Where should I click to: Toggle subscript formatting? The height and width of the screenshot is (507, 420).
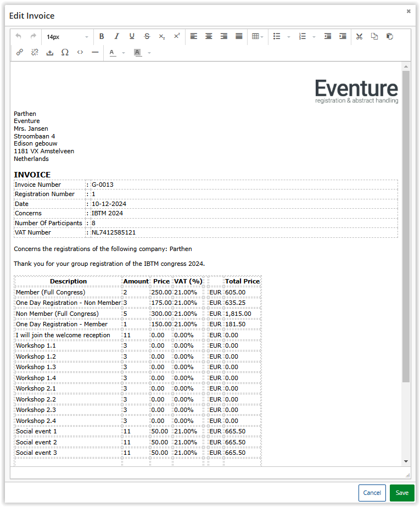(x=162, y=36)
